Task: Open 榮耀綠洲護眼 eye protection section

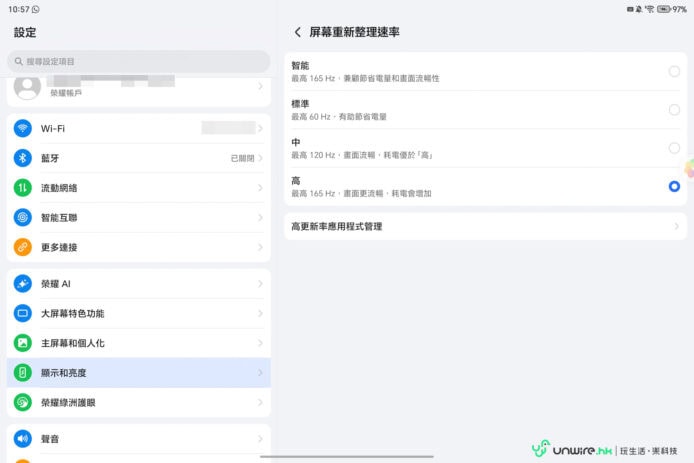Action: (138, 403)
